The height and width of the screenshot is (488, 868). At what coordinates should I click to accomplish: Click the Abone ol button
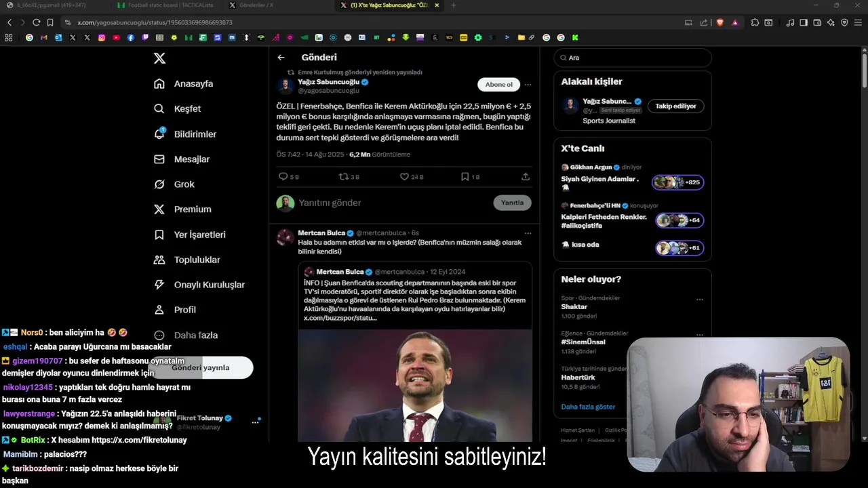coord(499,85)
